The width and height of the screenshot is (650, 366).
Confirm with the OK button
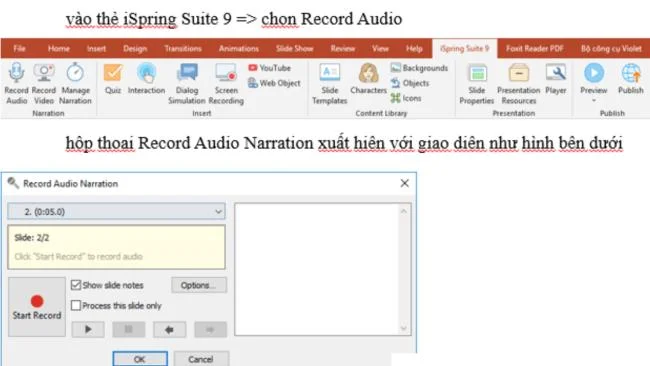(x=140, y=359)
